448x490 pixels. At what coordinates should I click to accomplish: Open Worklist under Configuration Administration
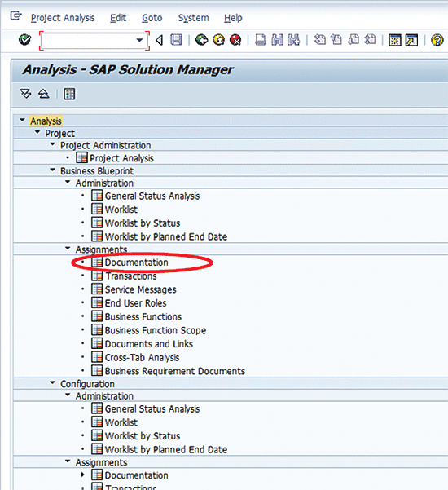tap(121, 422)
